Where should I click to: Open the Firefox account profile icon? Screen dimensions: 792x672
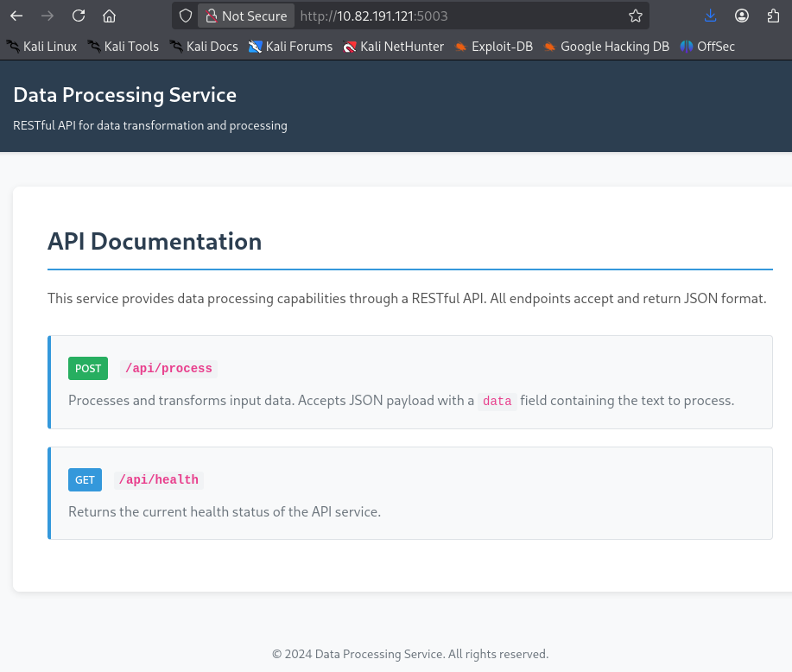[x=742, y=16]
